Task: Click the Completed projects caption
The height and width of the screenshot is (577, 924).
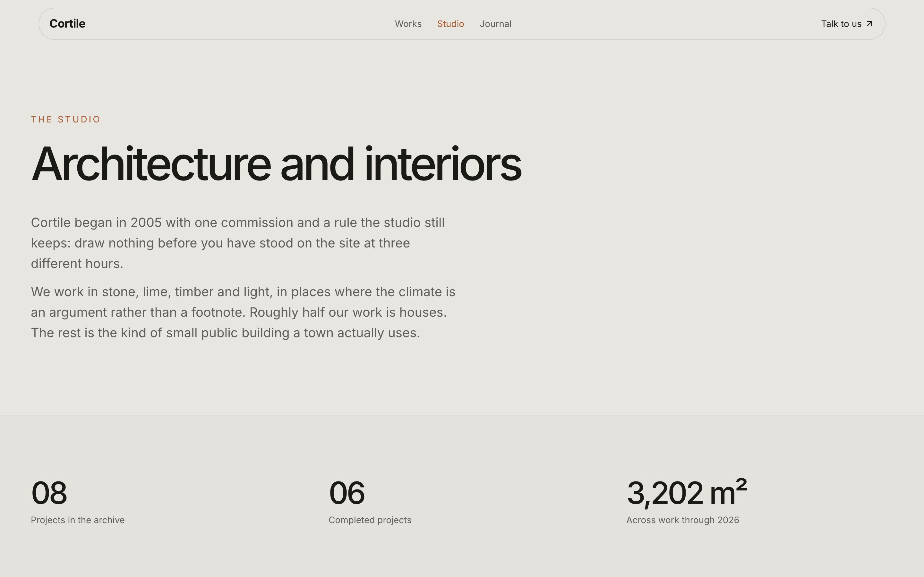Action: tap(370, 520)
